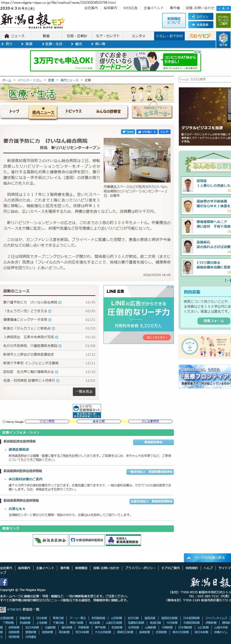Screen dimensions: 231x644
Task: Open the Facebook icon in the footer
Action: point(4,582)
